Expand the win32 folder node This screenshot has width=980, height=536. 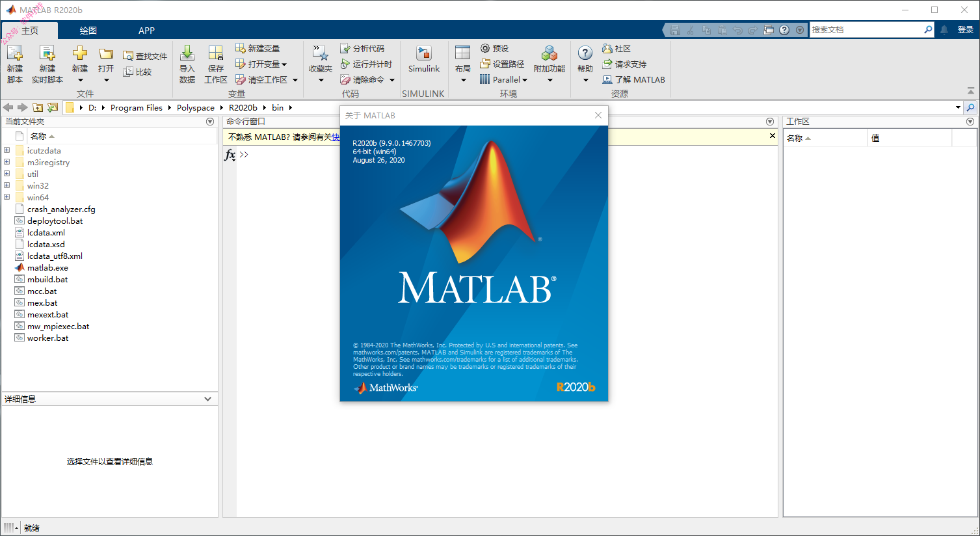[x=7, y=185]
